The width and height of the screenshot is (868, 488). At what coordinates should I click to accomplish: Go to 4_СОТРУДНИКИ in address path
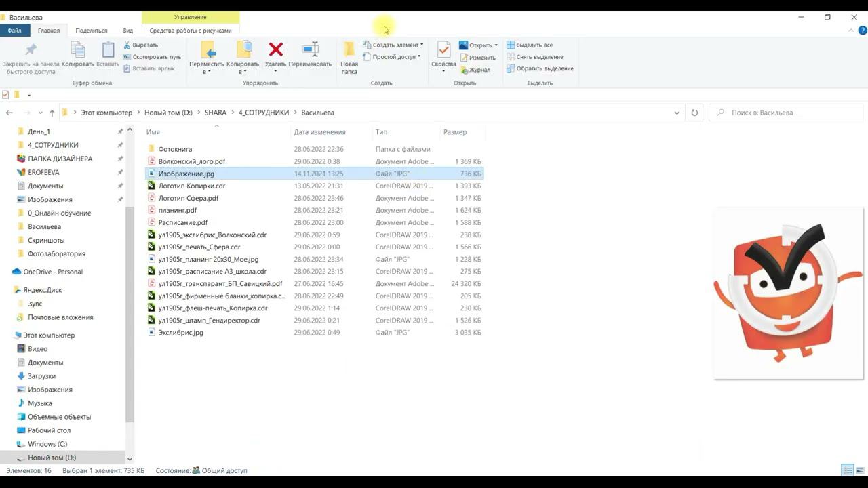click(264, 113)
